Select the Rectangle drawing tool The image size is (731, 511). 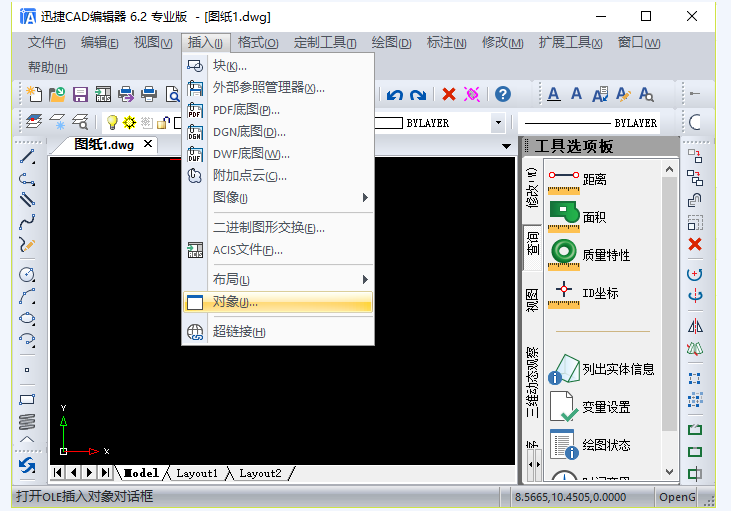(27, 400)
